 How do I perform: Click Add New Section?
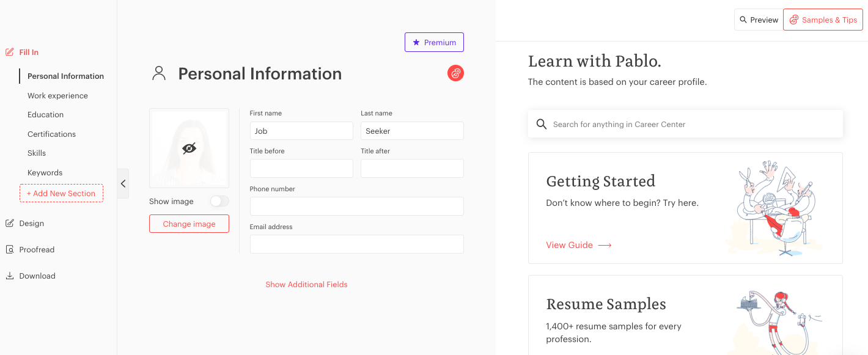[61, 193]
